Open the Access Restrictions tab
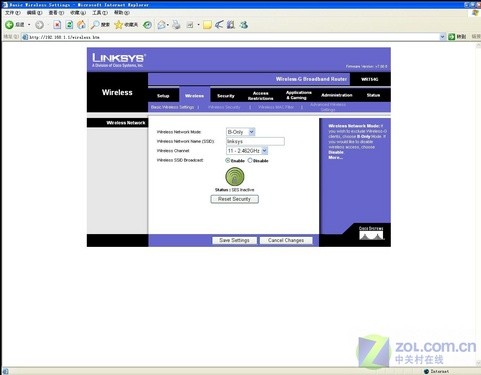Image resolution: width=481 pixels, height=375 pixels. pos(260,96)
